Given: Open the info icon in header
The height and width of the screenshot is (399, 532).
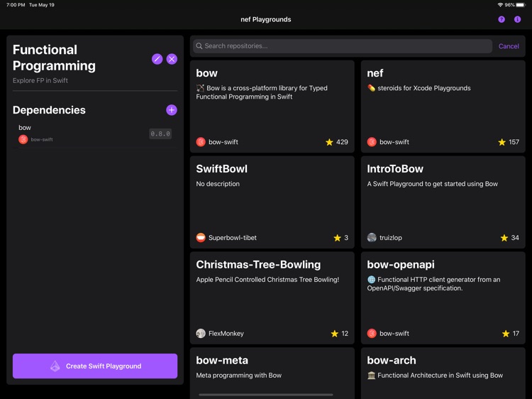Looking at the screenshot, I should 517,19.
